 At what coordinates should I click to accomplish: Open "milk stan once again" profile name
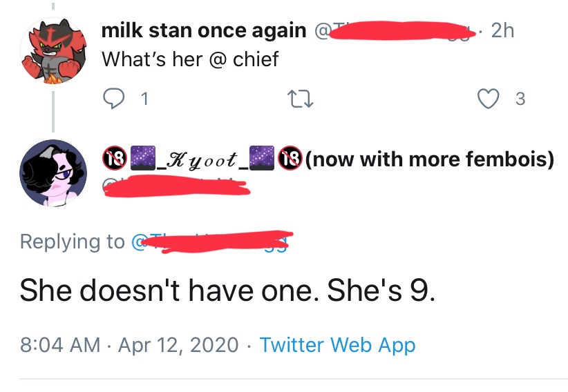pos(204,30)
